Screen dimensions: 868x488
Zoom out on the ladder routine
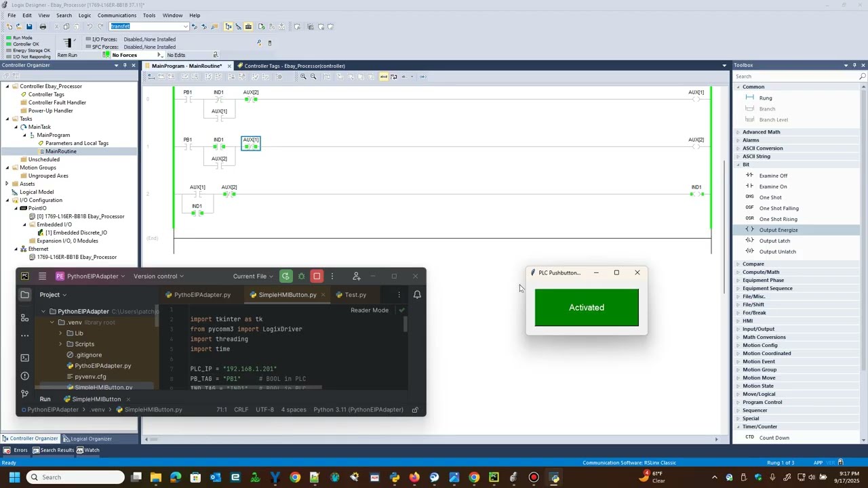tap(313, 77)
